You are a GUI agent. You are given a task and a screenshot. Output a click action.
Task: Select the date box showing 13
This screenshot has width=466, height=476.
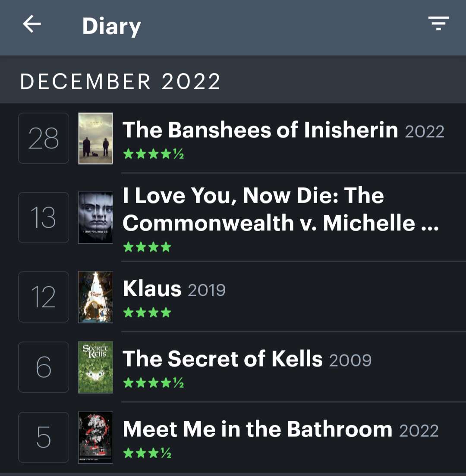pos(43,217)
